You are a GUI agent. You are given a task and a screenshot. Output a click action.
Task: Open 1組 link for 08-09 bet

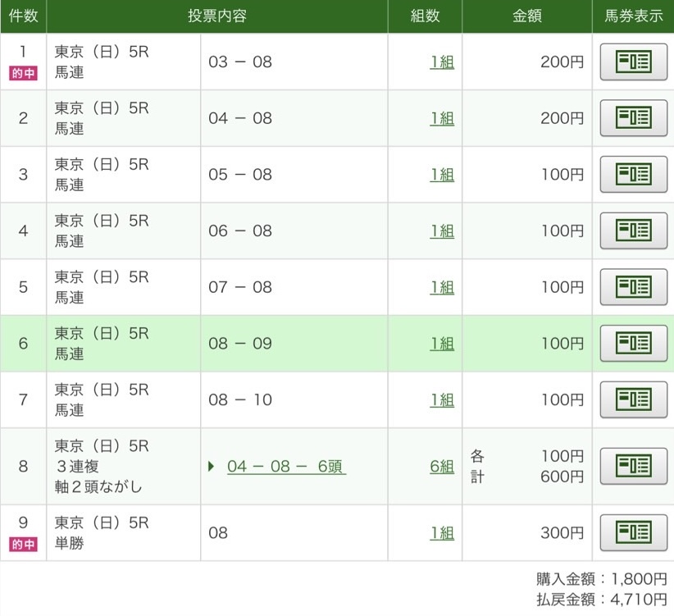coord(442,344)
